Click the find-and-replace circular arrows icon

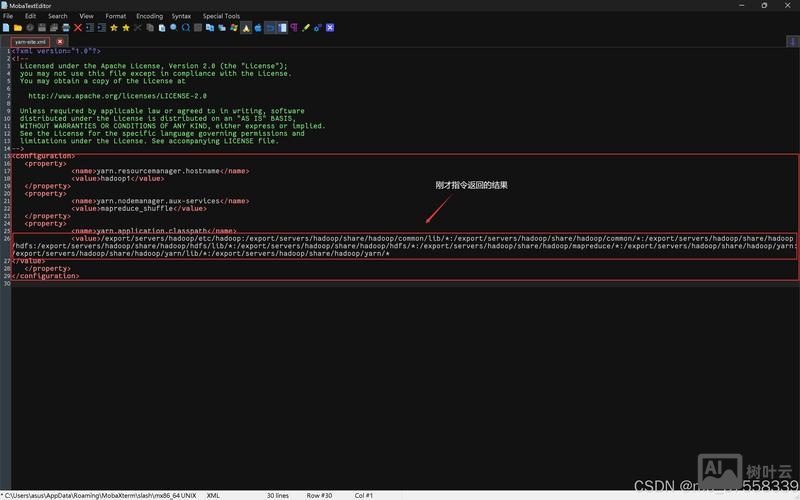pos(186,28)
